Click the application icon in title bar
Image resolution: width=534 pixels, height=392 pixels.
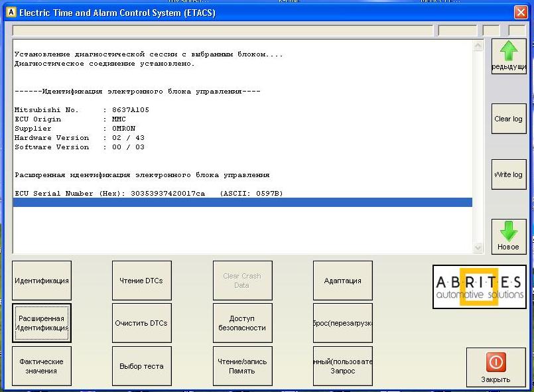click(10, 13)
